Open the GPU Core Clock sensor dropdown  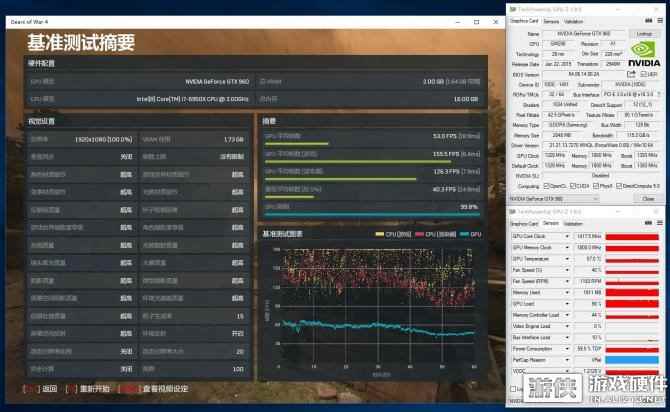coord(567,236)
